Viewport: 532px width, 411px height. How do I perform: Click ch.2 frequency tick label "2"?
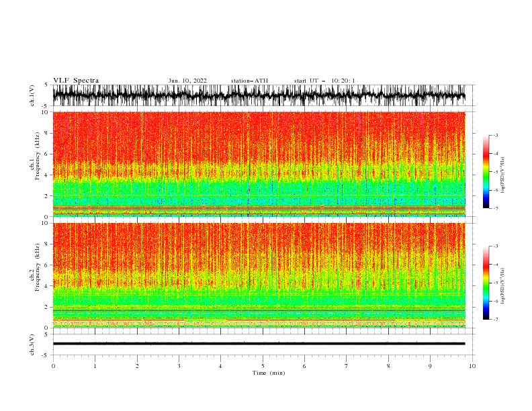coord(46,307)
